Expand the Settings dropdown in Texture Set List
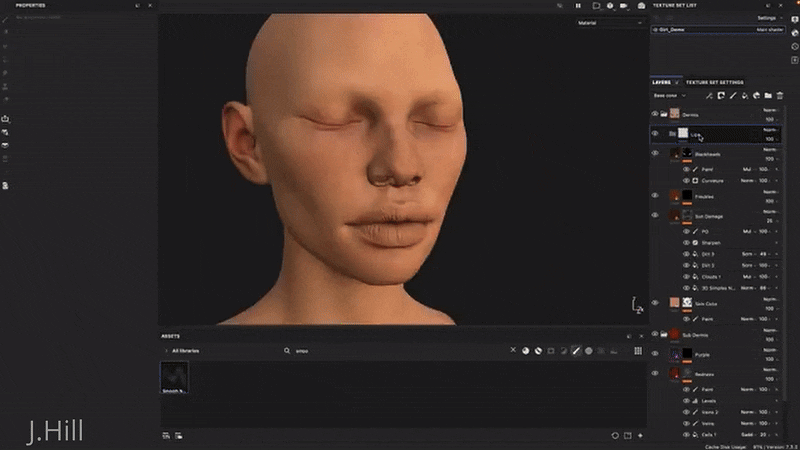This screenshot has height=450, width=800. pos(769,18)
